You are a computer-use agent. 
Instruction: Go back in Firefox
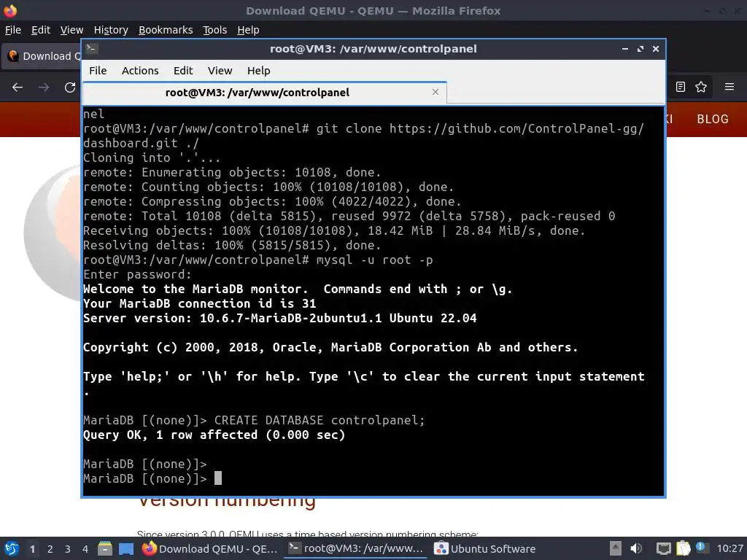(x=18, y=87)
